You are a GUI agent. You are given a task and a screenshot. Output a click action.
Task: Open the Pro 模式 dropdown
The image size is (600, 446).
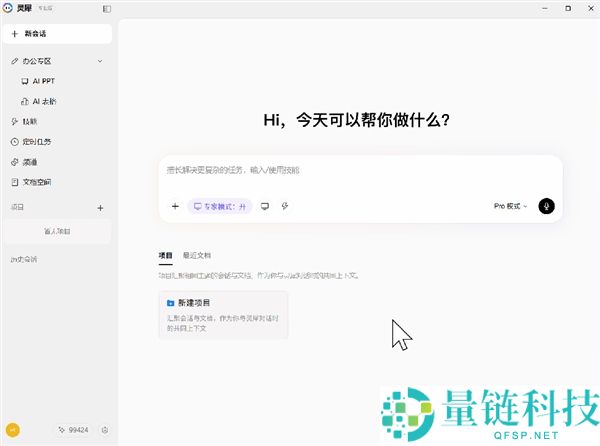coord(510,206)
